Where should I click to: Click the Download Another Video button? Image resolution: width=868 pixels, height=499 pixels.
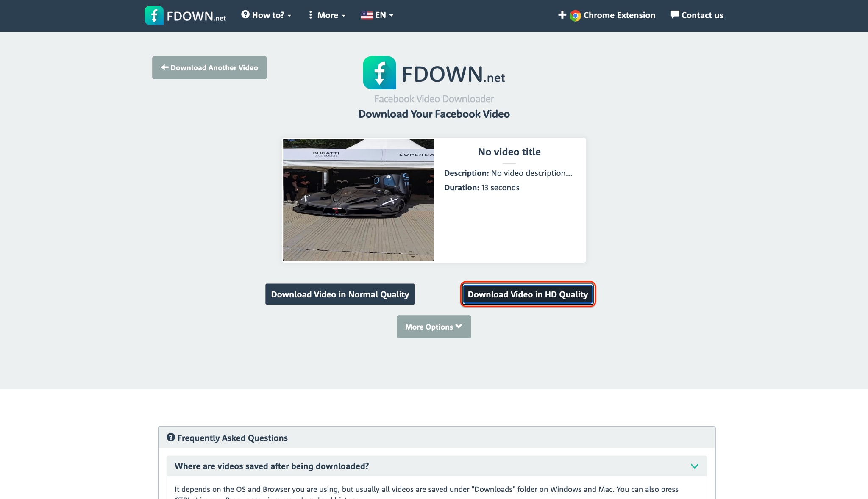(x=209, y=67)
